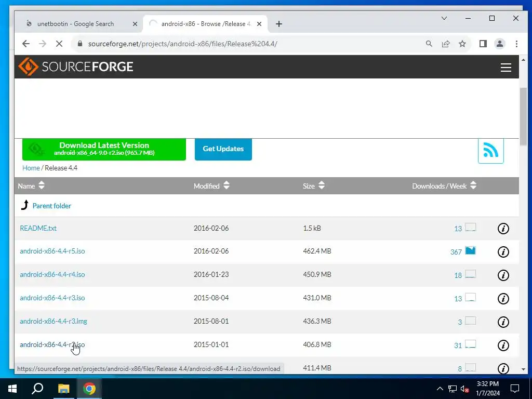
Task: Click Download Latest Version button
Action: tap(104, 149)
